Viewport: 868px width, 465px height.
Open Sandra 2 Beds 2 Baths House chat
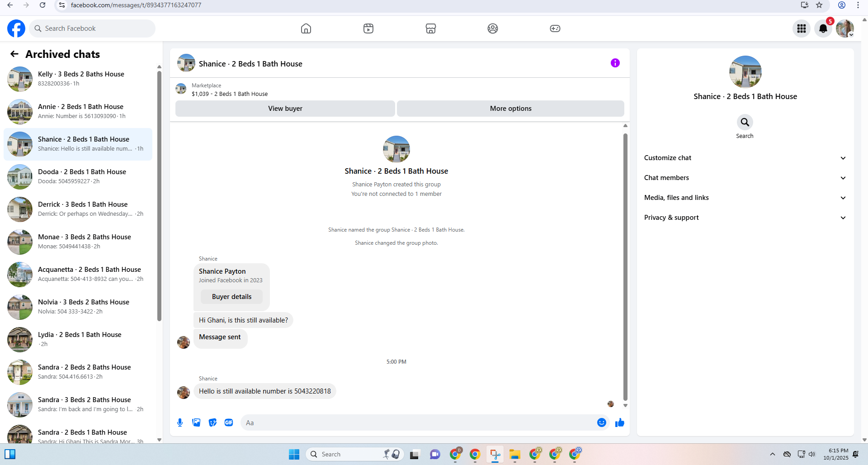[x=78, y=372]
